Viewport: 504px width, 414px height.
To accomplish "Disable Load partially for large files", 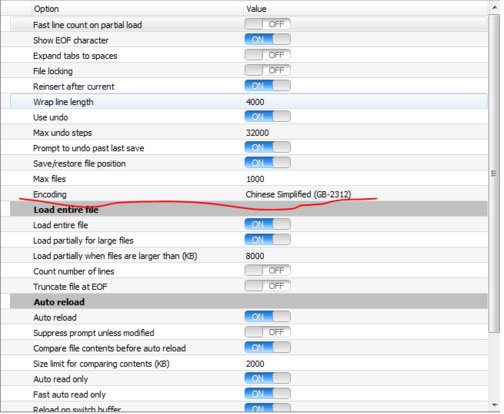I will pos(267,240).
